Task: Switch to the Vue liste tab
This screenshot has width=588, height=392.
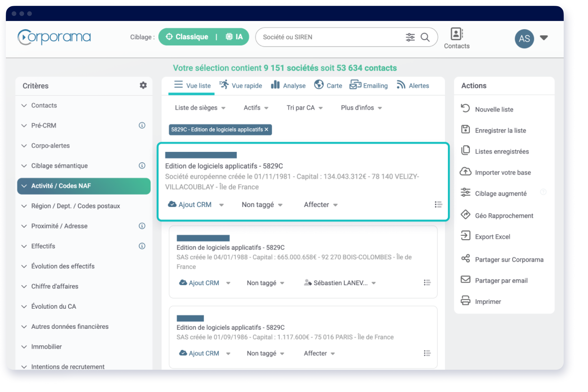Action: coord(192,86)
